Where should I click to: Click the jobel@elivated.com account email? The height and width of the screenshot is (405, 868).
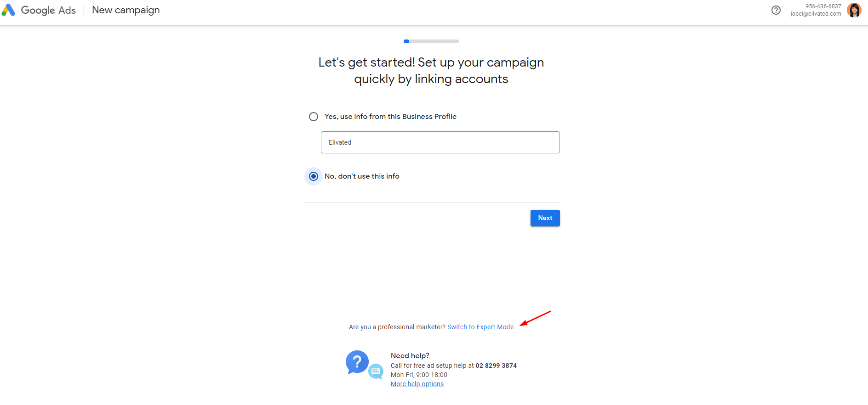click(816, 14)
